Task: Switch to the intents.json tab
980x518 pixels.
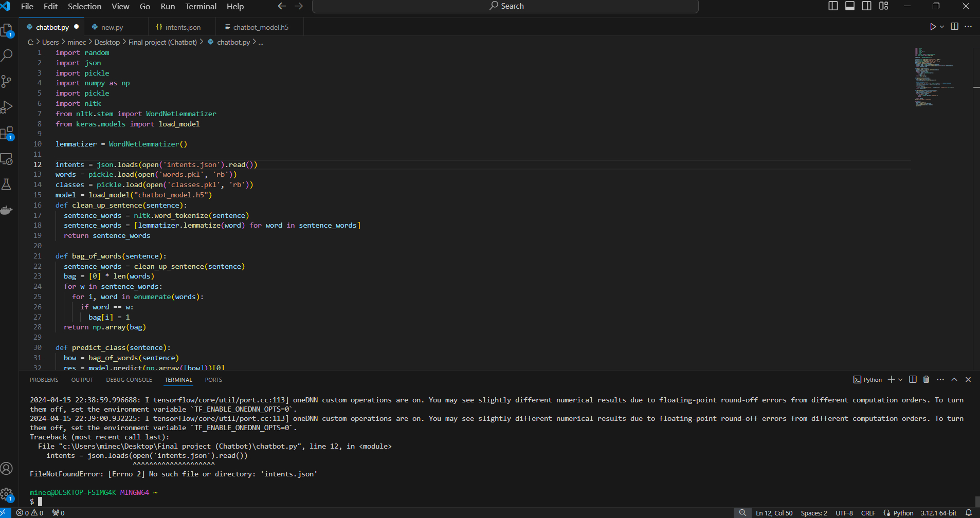Action: click(183, 27)
